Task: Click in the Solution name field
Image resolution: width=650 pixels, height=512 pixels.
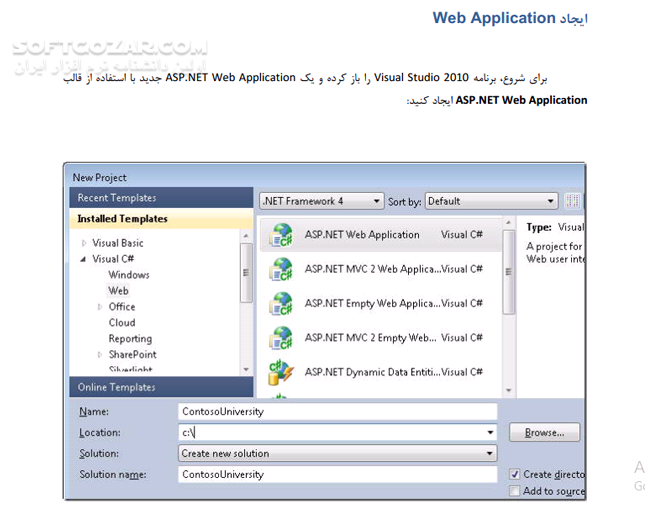Action: 337,474
